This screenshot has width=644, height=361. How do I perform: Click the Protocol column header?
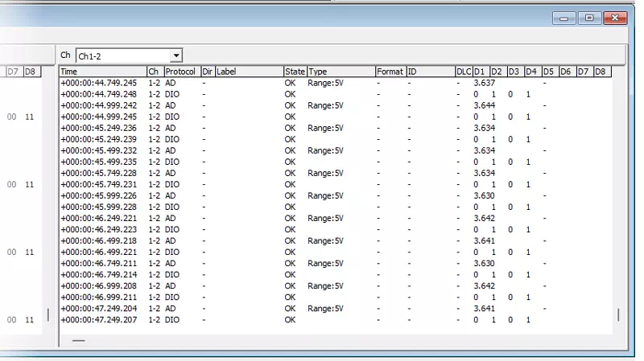181,72
